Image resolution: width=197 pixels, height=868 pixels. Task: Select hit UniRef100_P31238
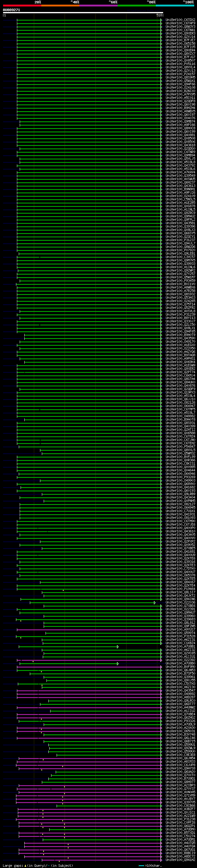(180, 819)
